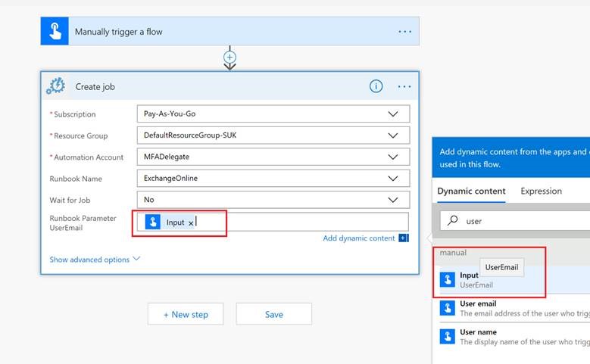
Task: Click the search magnifier icon
Action: coord(453,221)
